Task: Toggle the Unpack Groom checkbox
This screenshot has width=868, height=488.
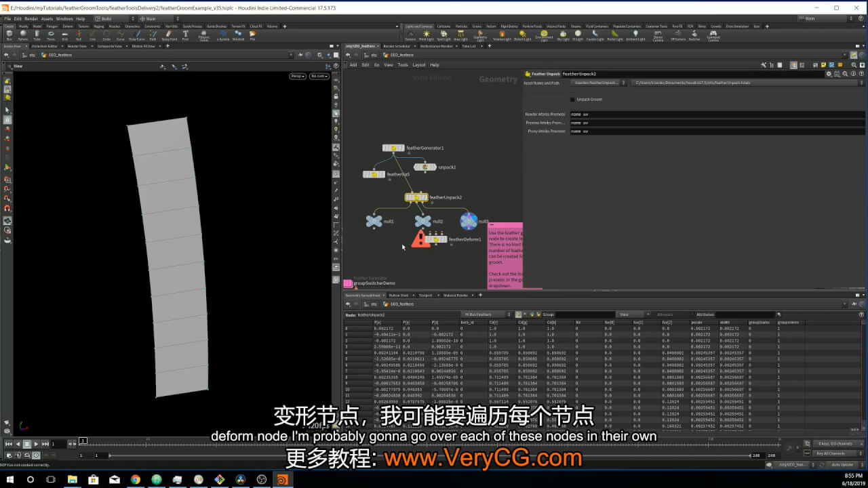Action: click(x=572, y=99)
